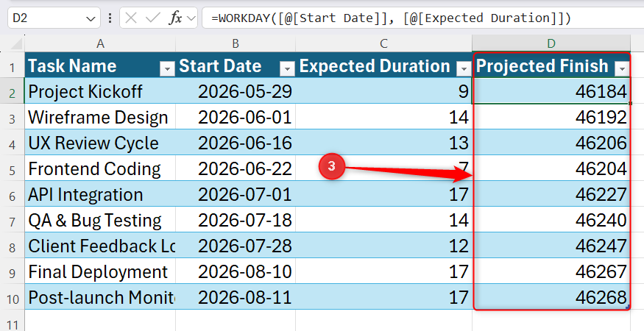This screenshot has height=331, width=644.
Task: Select the date cell 2026-05-29
Action: tap(236, 91)
